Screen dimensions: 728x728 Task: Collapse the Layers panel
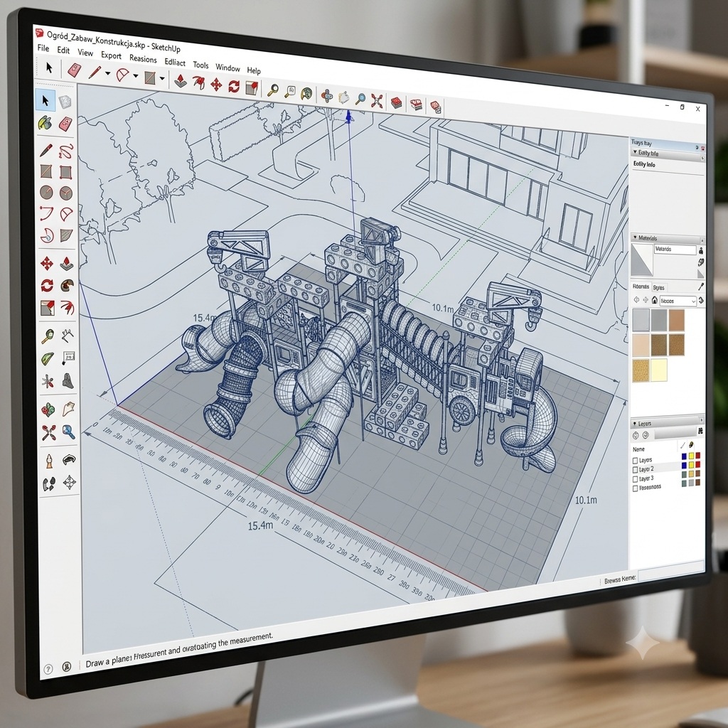[634, 424]
